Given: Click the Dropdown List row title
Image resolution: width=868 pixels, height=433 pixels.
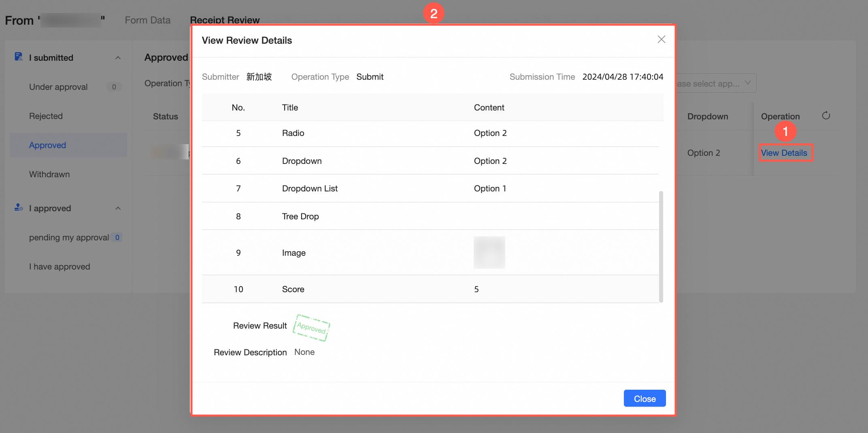Looking at the screenshot, I should (310, 189).
